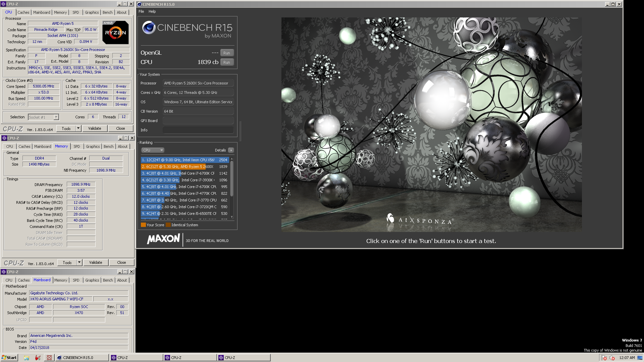The width and height of the screenshot is (644, 362).
Task: Open the Windows Start menu
Action: 9,358
